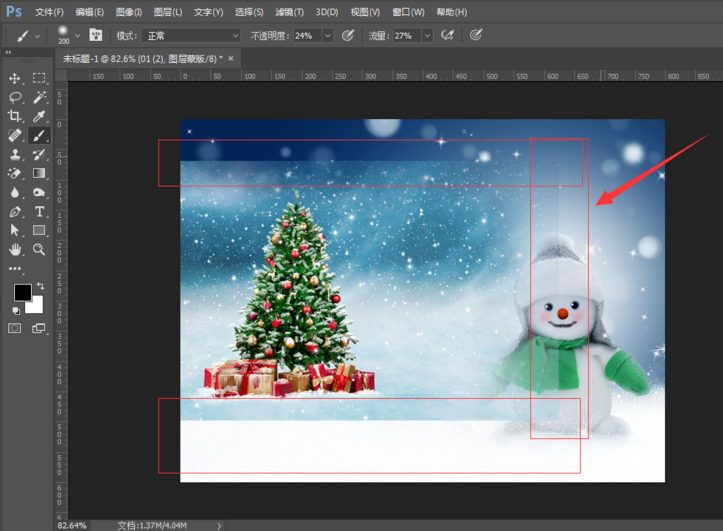The image size is (723, 531).
Task: Reset default foreground and background colors
Action: click(x=17, y=310)
